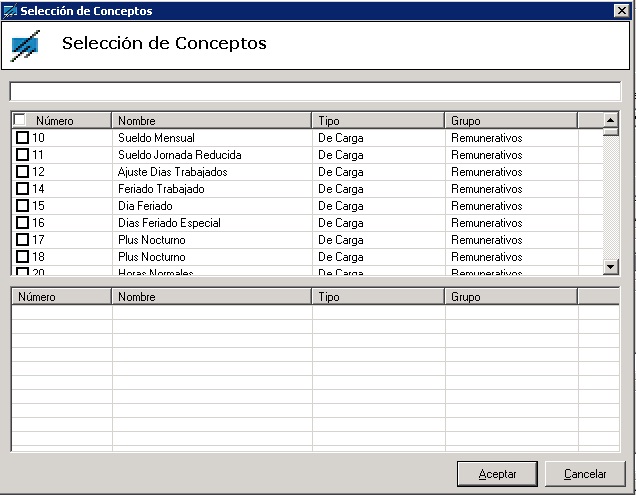Image resolution: width=636 pixels, height=495 pixels.
Task: Check the box for concept 14
Action: click(x=23, y=189)
